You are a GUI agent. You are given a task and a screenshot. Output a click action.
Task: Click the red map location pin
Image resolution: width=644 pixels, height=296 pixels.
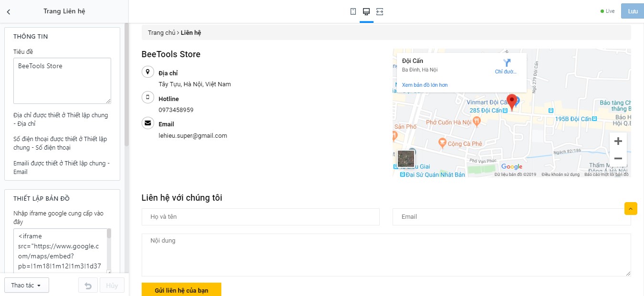pyautogui.click(x=512, y=102)
